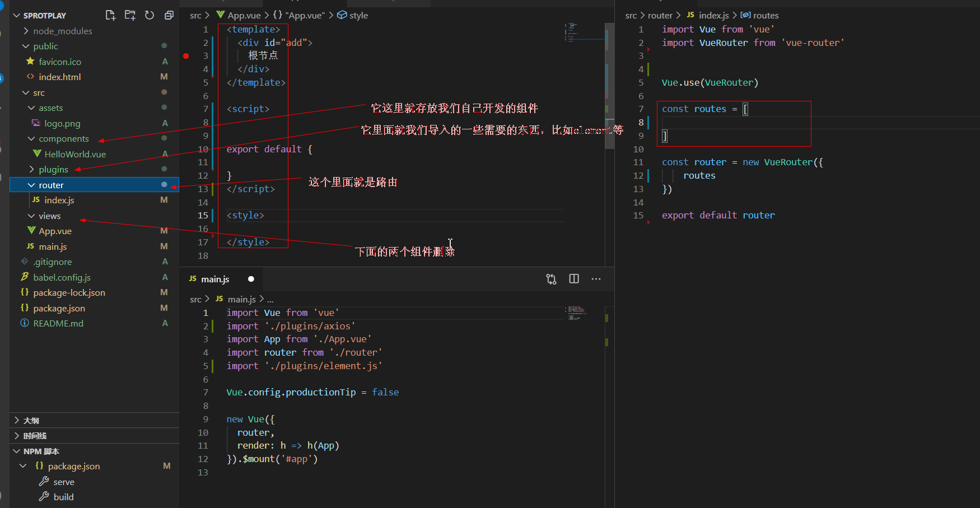Click "import './plugins/element.js'" line

(304, 366)
